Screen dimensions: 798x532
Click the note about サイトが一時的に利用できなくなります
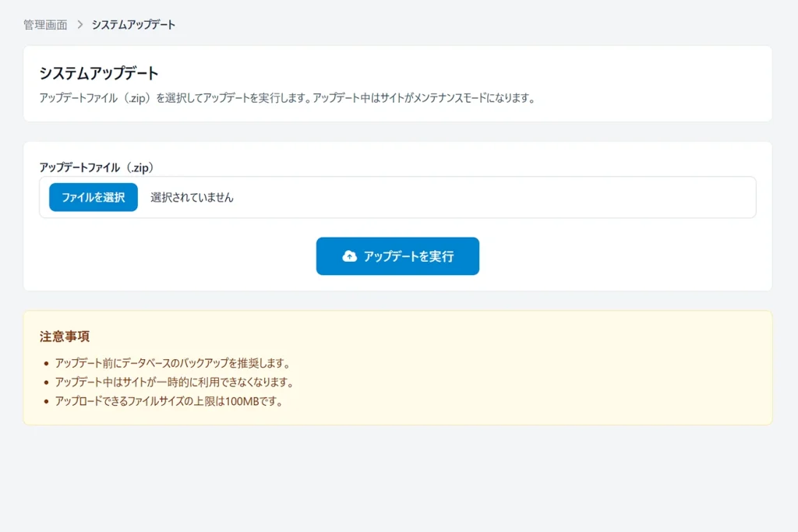(x=175, y=382)
